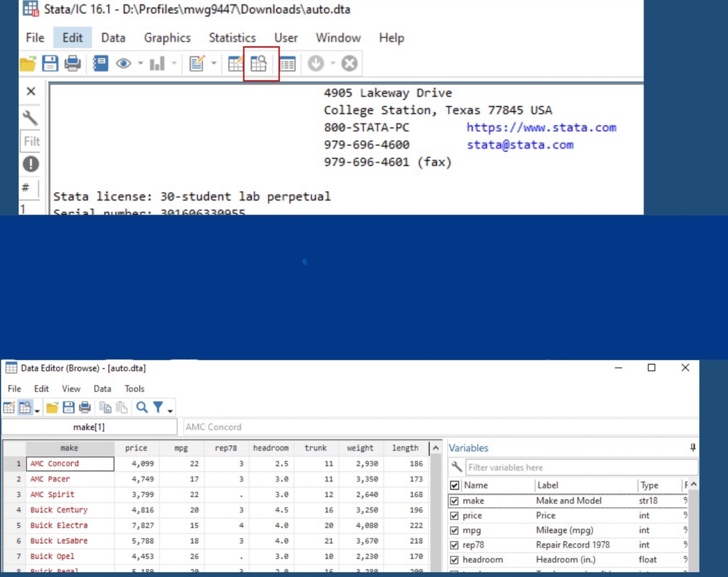
Task: Click the gray down-arrow More icon in Stata toolbar
Action: click(316, 64)
